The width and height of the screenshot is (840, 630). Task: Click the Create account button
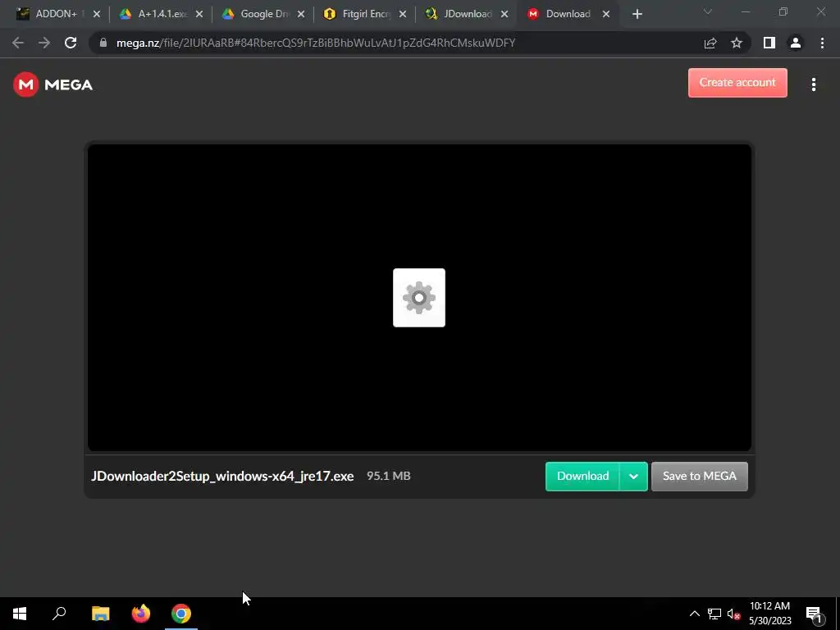point(737,83)
